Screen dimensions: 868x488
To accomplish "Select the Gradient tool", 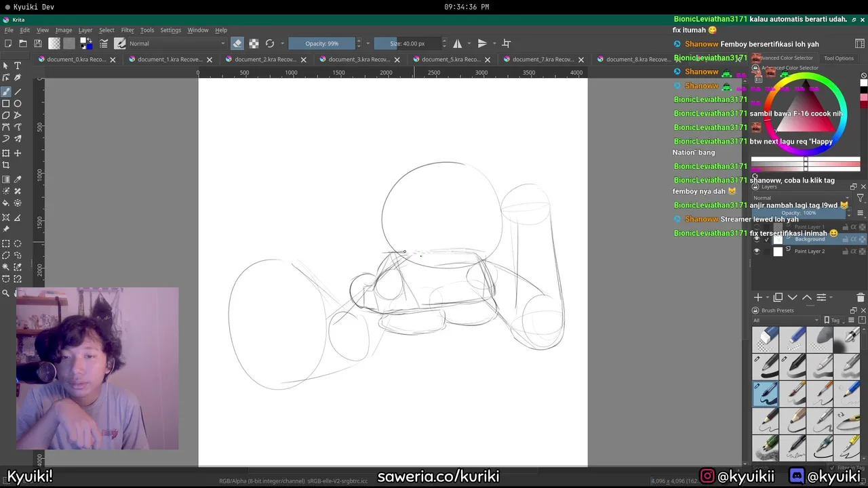I will pyautogui.click(x=6, y=180).
